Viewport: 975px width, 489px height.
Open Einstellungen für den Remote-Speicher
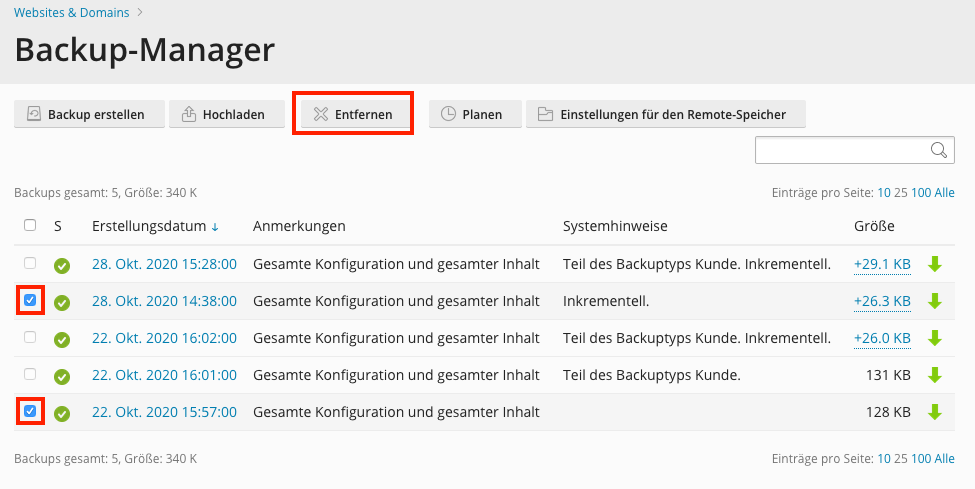[x=666, y=114]
